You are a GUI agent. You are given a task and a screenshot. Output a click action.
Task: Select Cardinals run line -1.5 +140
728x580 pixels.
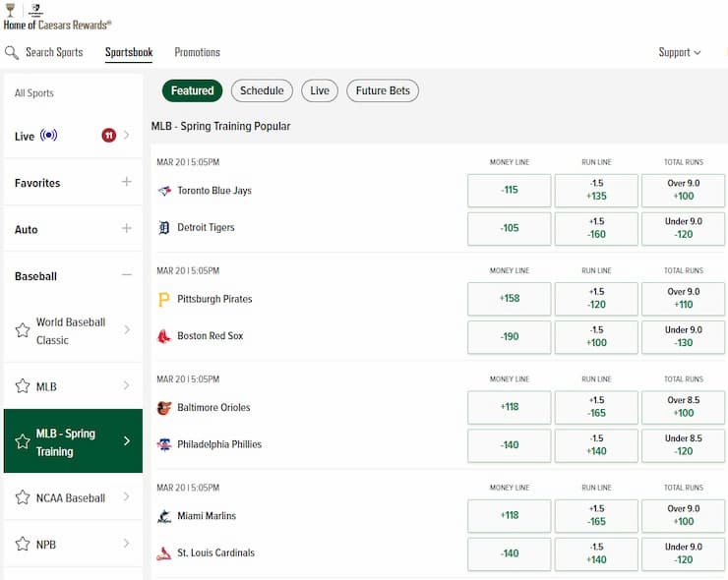point(596,554)
